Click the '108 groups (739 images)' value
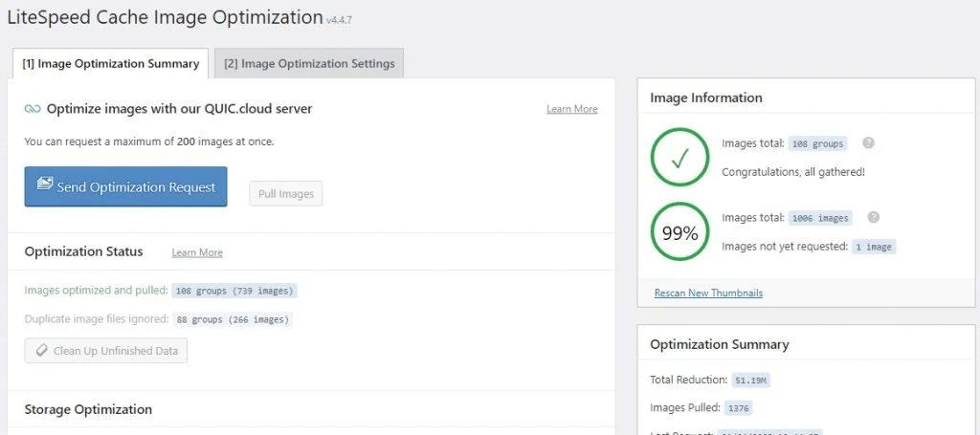Viewport: 980px width, 435px height. [x=234, y=291]
